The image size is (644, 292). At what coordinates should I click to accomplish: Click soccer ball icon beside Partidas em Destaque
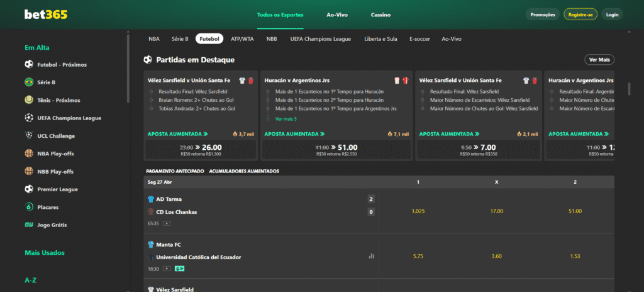coord(148,60)
